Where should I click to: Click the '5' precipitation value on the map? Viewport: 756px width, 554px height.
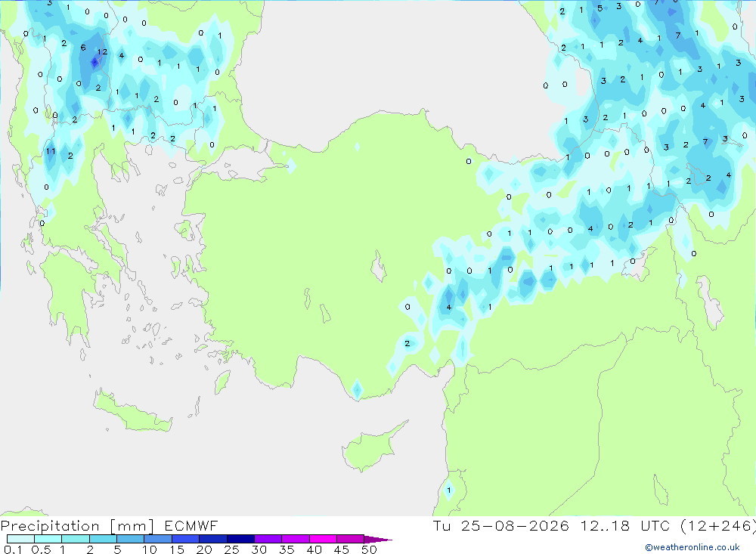(x=600, y=8)
